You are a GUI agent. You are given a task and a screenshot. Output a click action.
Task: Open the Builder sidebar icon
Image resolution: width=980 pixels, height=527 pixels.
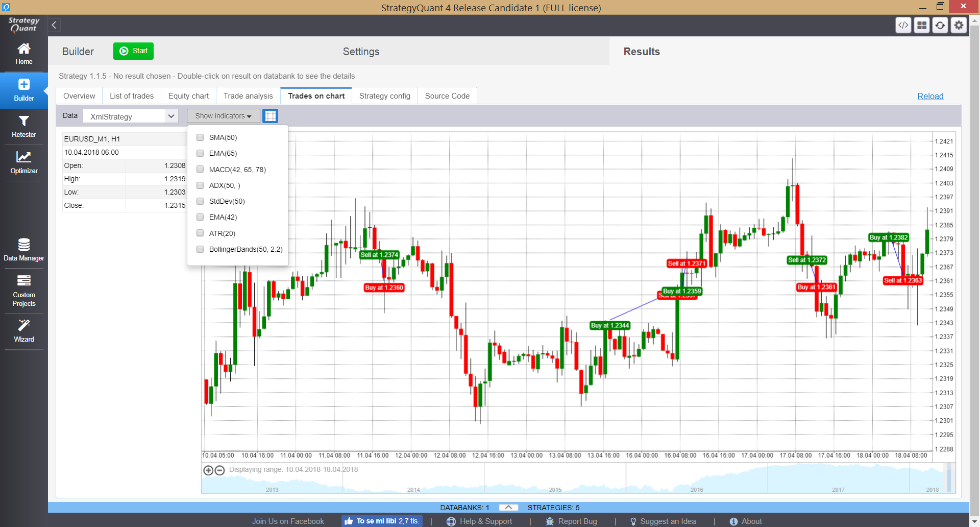24,90
